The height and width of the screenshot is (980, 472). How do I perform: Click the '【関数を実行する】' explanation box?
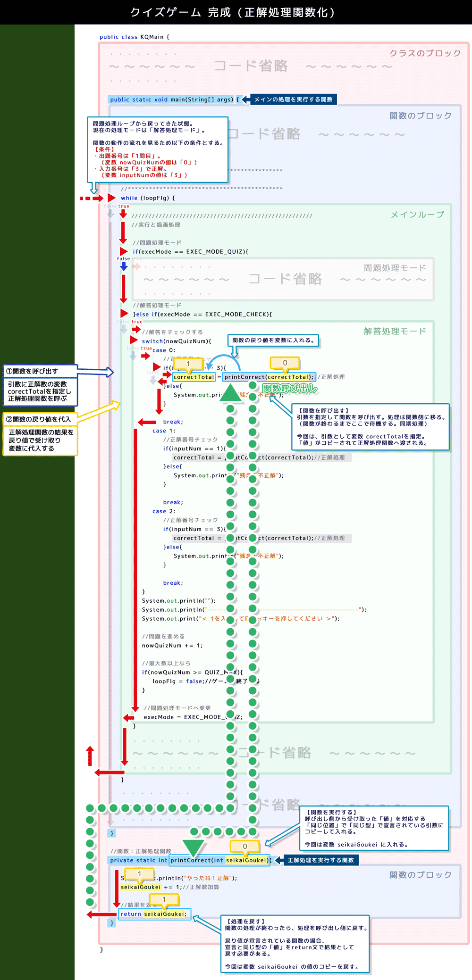click(x=374, y=829)
